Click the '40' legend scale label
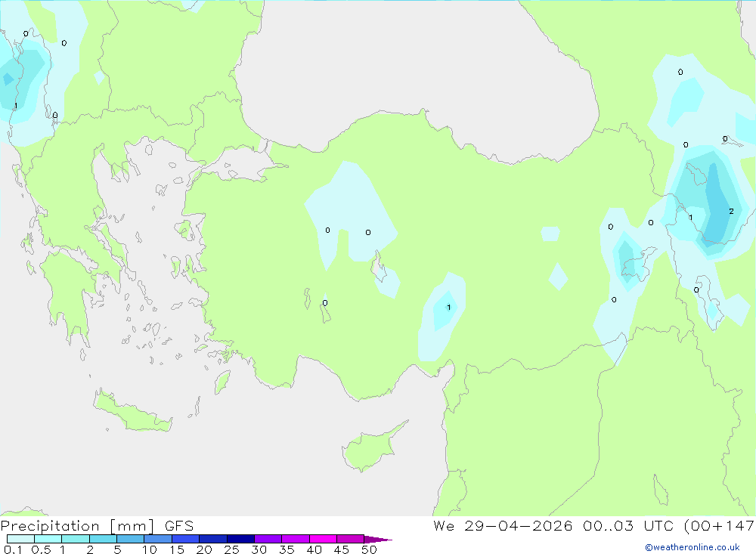Image resolution: width=756 pixels, height=554 pixels. coord(314,549)
